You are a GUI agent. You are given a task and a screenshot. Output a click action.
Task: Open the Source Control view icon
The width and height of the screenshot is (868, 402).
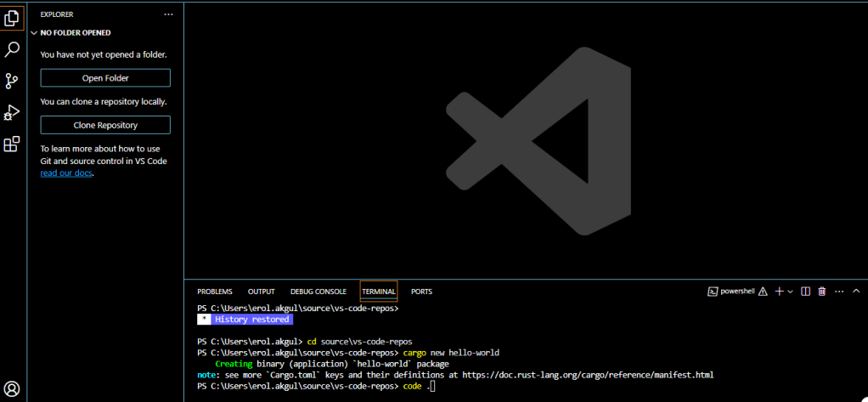(x=12, y=81)
